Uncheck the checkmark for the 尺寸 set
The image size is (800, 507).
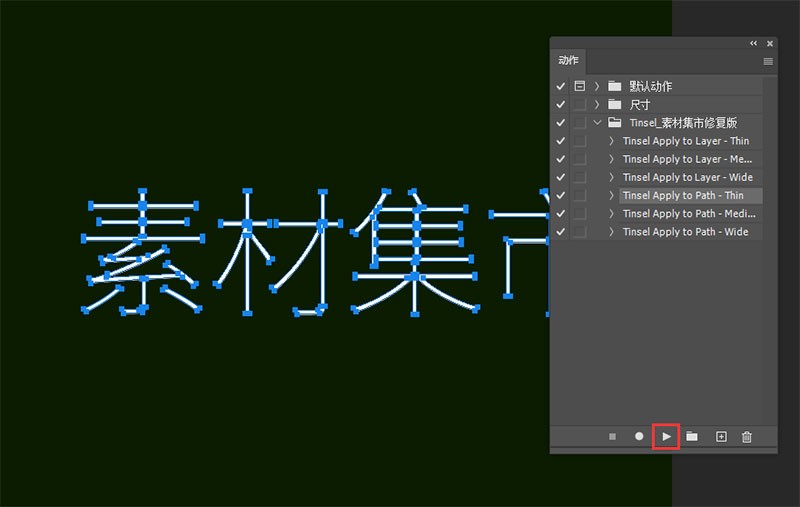tap(561, 105)
